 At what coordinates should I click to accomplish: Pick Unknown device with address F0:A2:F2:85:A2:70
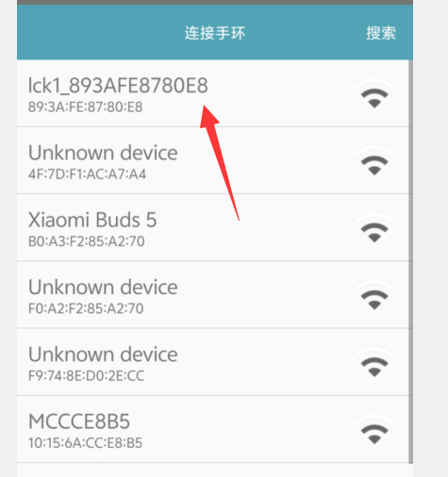213,295
